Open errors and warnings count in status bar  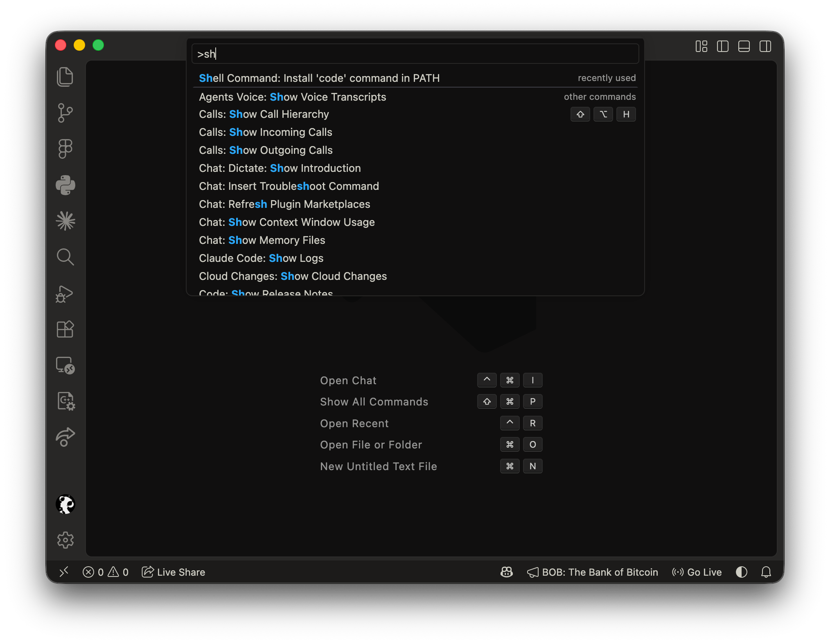106,572
